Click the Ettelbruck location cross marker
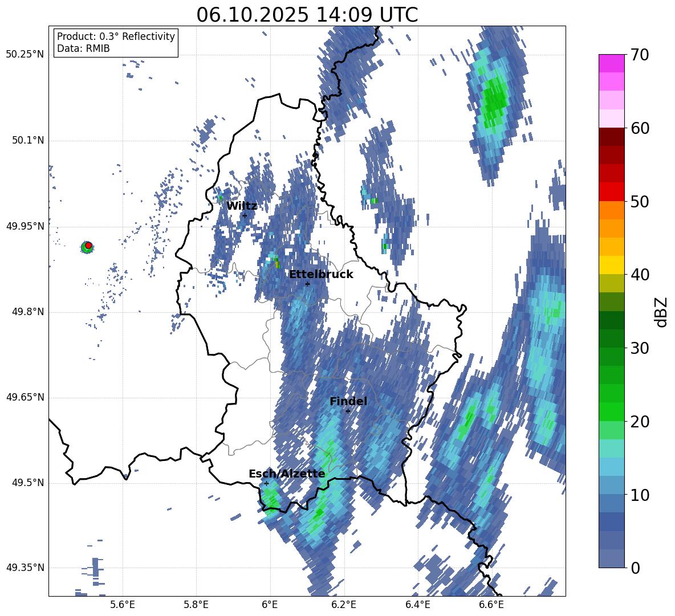 (307, 284)
